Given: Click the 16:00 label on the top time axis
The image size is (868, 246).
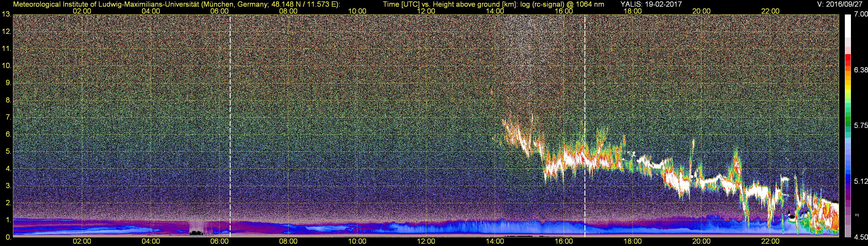Looking at the screenshot, I should [564, 11].
